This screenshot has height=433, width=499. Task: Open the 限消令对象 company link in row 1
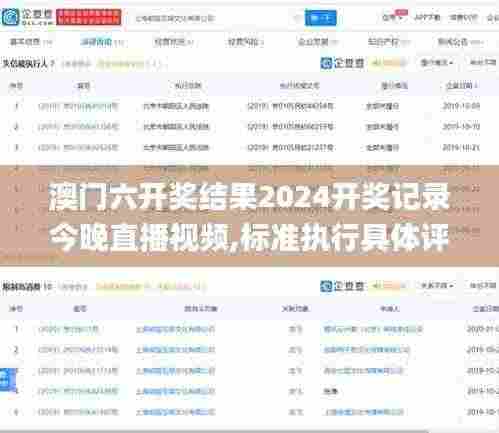pyautogui.click(x=175, y=330)
